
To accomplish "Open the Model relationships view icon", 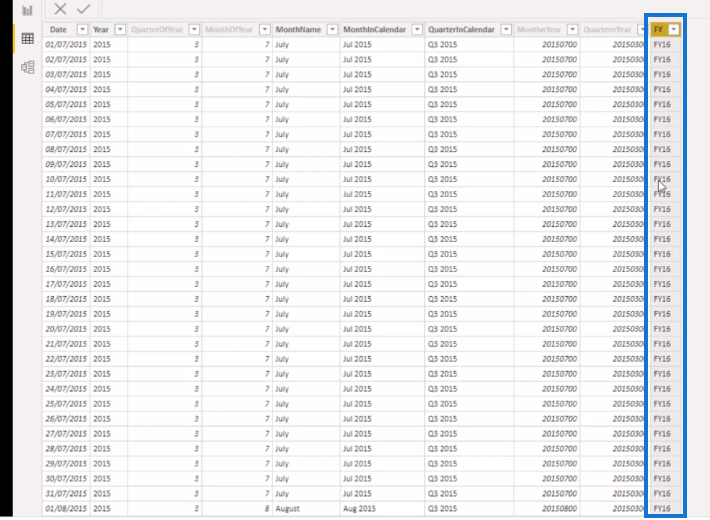I will (x=28, y=67).
